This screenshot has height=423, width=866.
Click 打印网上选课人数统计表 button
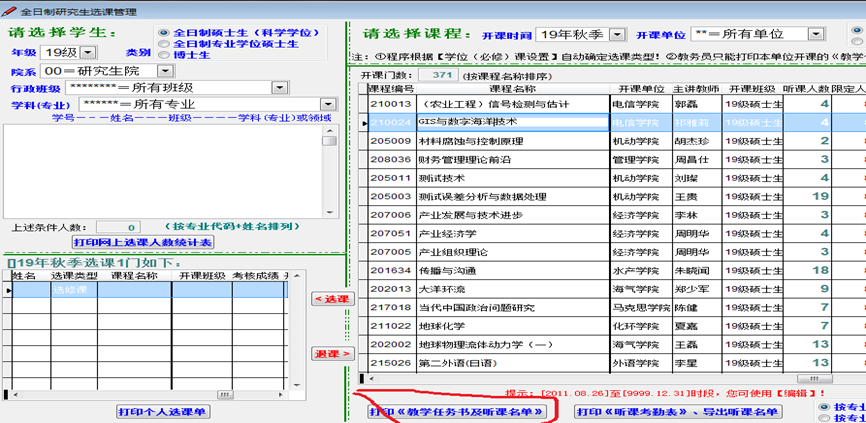[142, 242]
